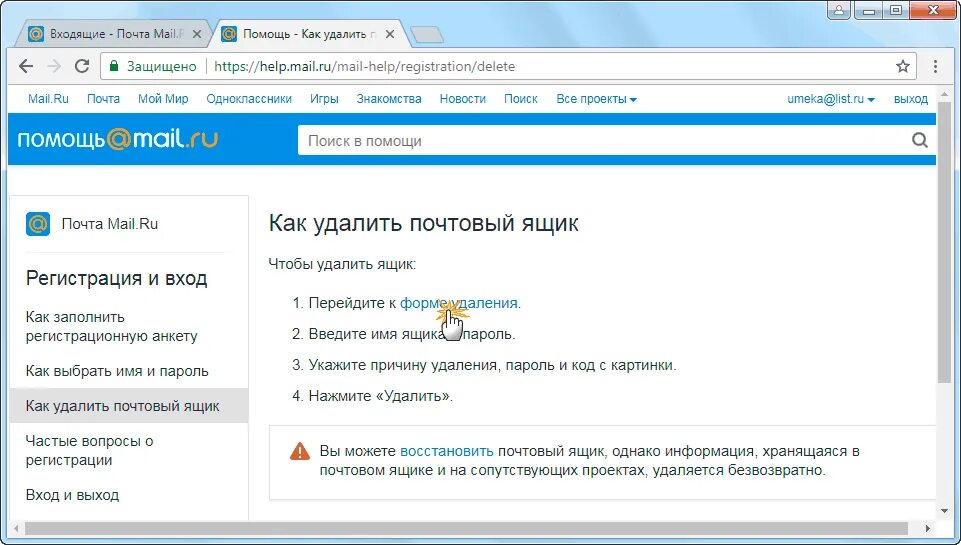Click the green padlock security icon

coord(113,66)
